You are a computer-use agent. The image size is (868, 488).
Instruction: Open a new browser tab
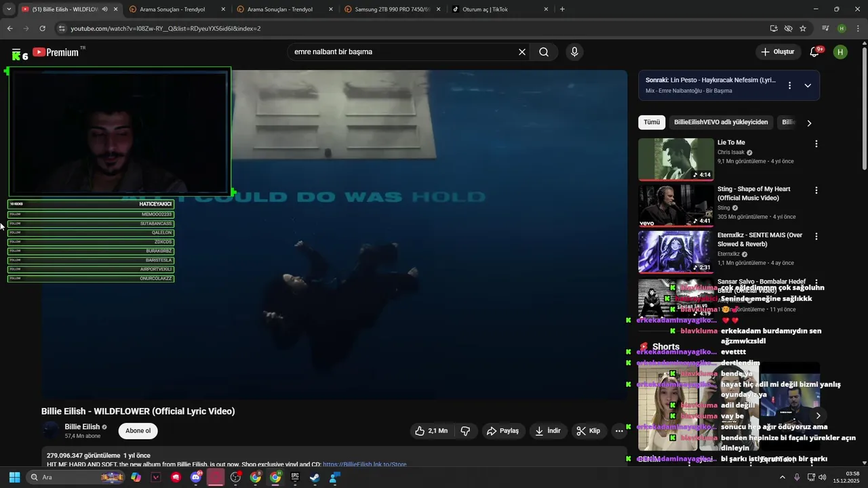[x=562, y=9]
